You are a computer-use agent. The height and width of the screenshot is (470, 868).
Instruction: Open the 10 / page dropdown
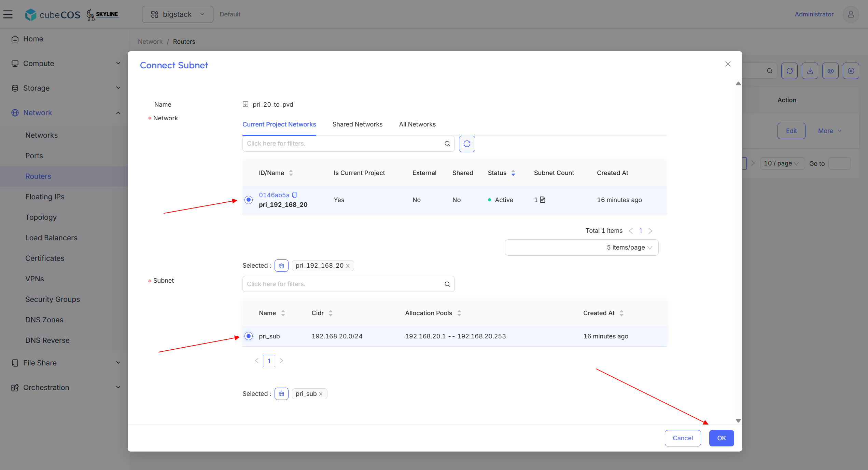(x=782, y=163)
